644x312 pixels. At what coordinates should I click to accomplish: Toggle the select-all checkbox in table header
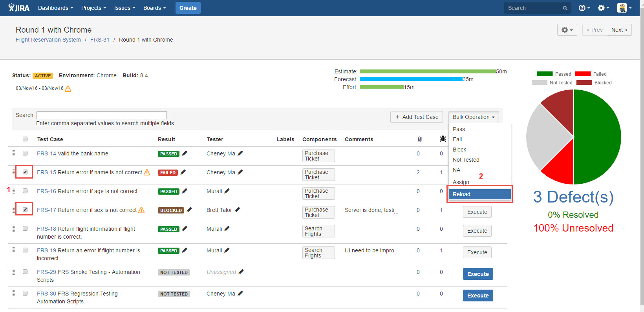25,139
